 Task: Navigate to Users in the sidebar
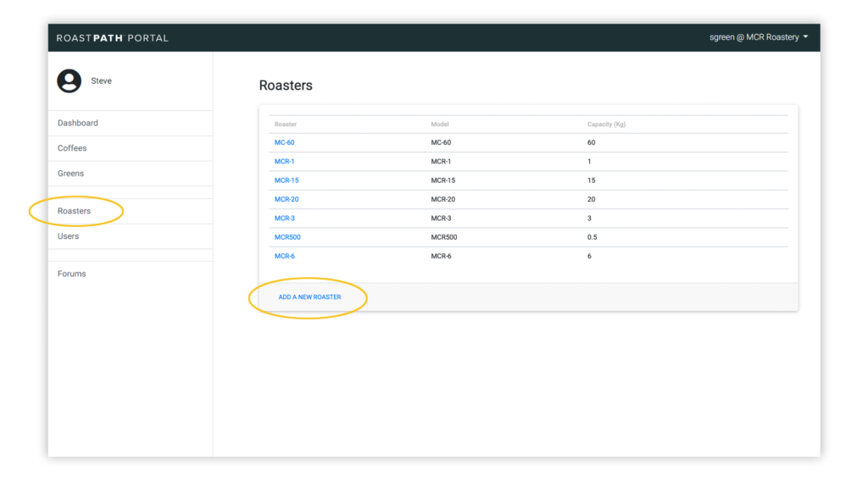point(68,236)
